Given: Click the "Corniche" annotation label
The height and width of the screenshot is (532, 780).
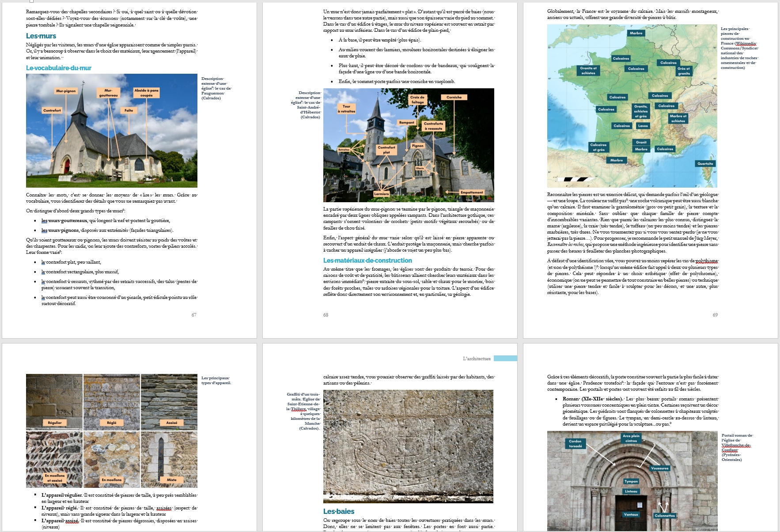Looking at the screenshot, I should [x=454, y=97].
